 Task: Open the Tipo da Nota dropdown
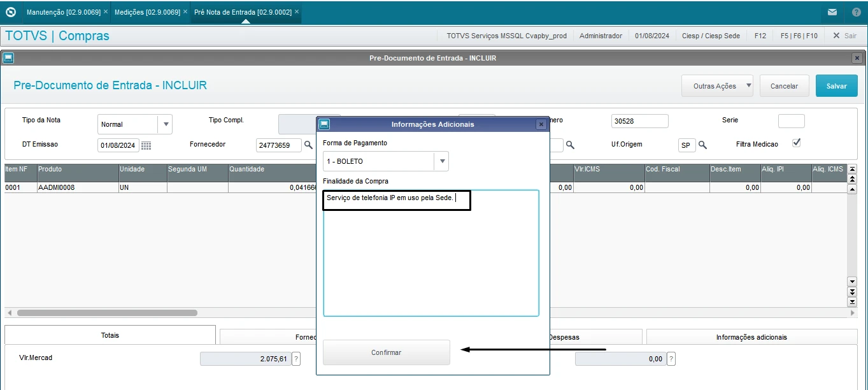pos(165,124)
